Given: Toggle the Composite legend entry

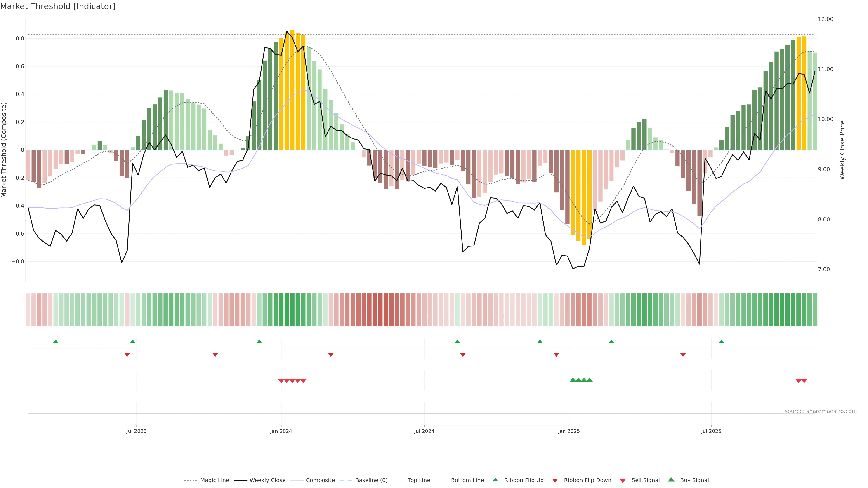Looking at the screenshot, I should (x=320, y=480).
